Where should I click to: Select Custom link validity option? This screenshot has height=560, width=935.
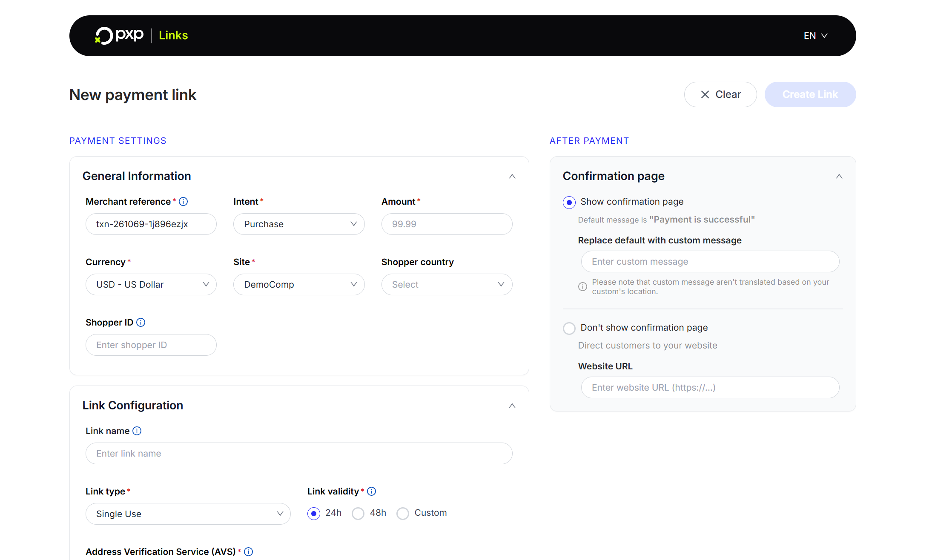(x=403, y=514)
